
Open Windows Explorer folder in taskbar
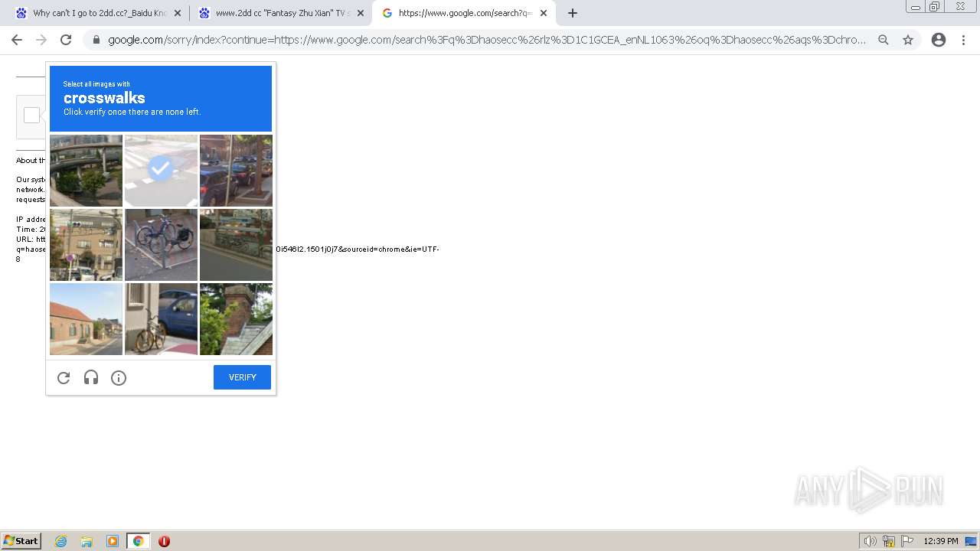87,541
